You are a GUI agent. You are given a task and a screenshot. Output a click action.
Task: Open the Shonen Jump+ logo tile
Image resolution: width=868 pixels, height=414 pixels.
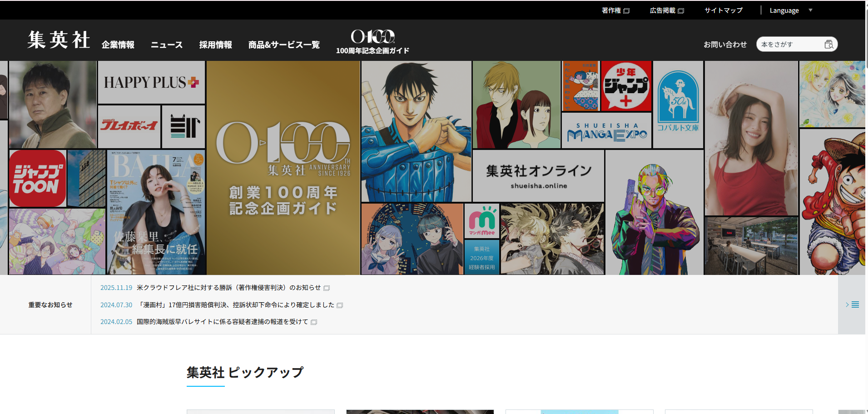pos(626,86)
